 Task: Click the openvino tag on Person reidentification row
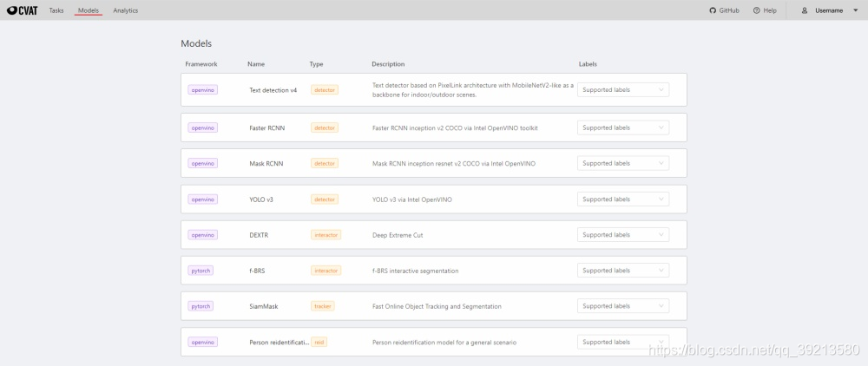(202, 343)
